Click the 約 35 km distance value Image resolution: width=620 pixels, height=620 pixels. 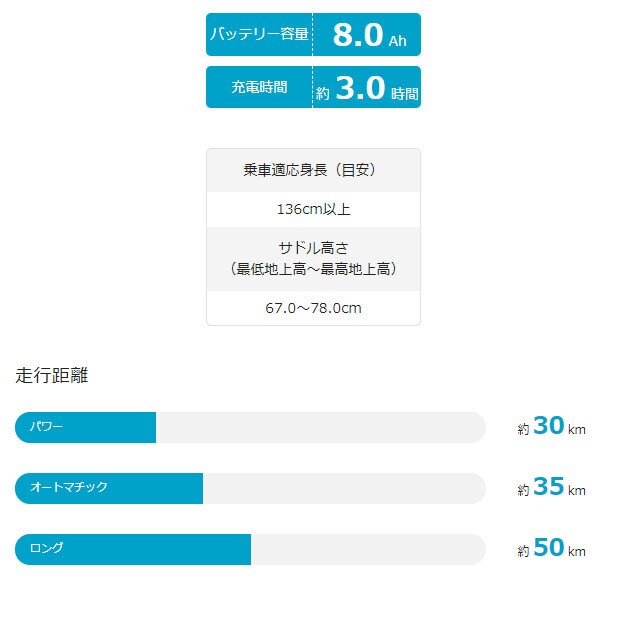(551, 488)
